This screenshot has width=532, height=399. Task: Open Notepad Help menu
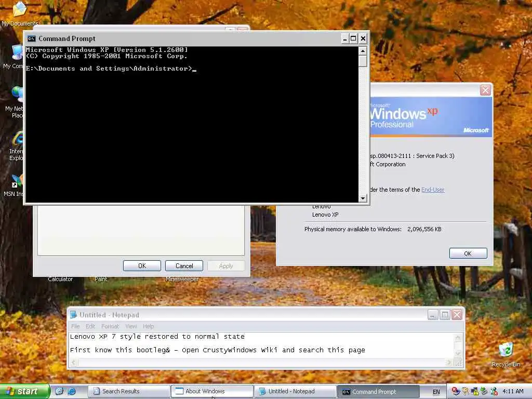[148, 326]
